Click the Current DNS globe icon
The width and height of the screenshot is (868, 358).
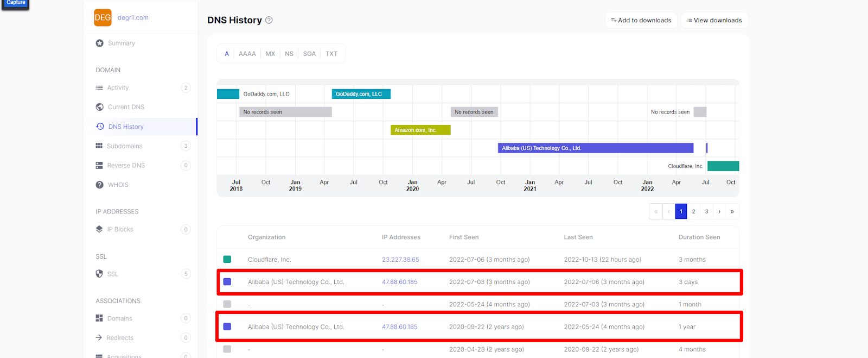click(100, 107)
